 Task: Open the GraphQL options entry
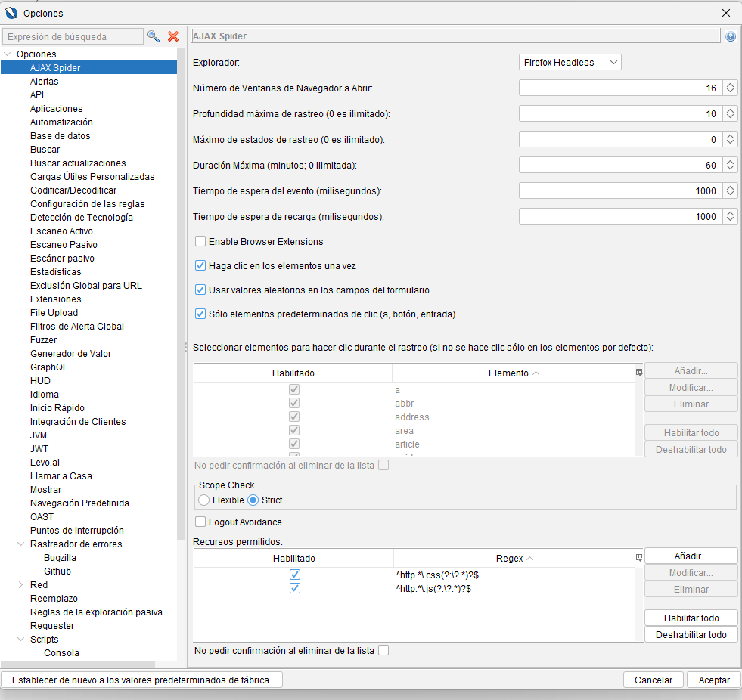pyautogui.click(x=49, y=367)
